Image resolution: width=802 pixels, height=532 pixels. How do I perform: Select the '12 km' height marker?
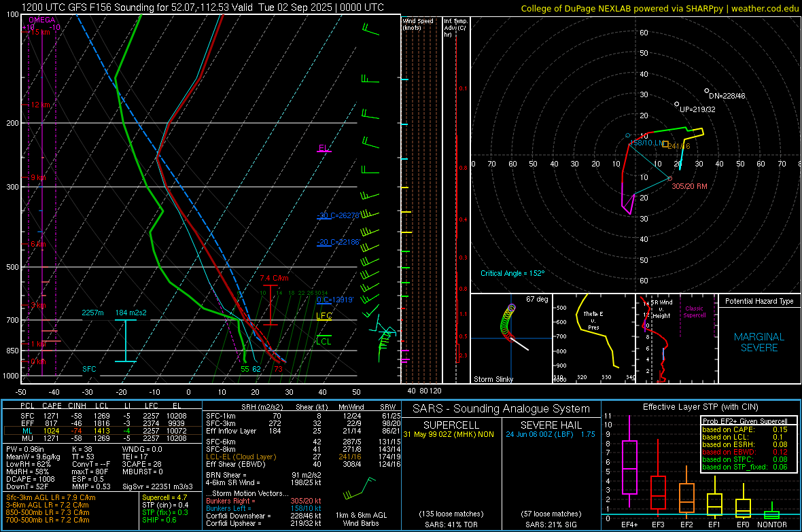click(40, 105)
